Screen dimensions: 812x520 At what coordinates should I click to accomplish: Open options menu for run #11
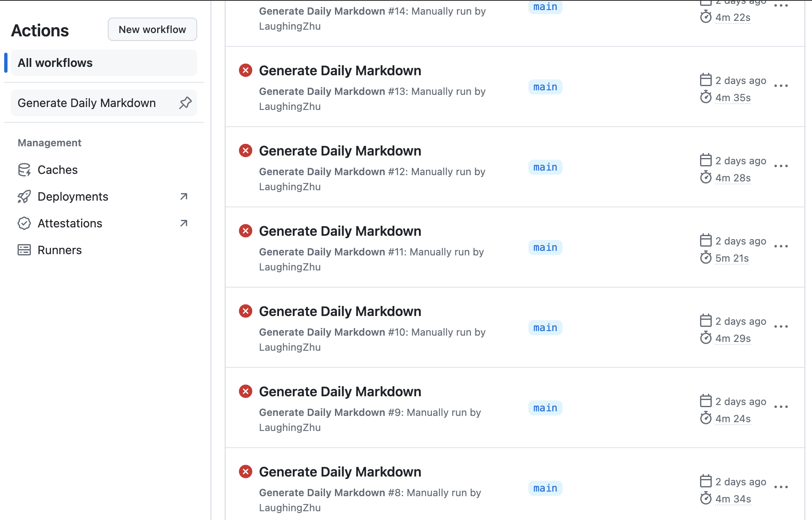pyautogui.click(x=781, y=246)
